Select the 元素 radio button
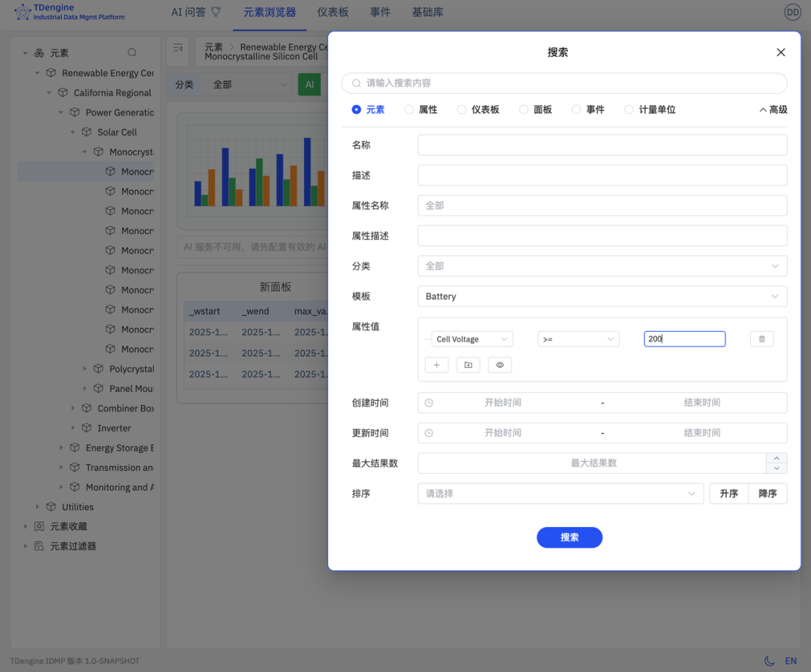811x672 pixels. pyautogui.click(x=357, y=109)
